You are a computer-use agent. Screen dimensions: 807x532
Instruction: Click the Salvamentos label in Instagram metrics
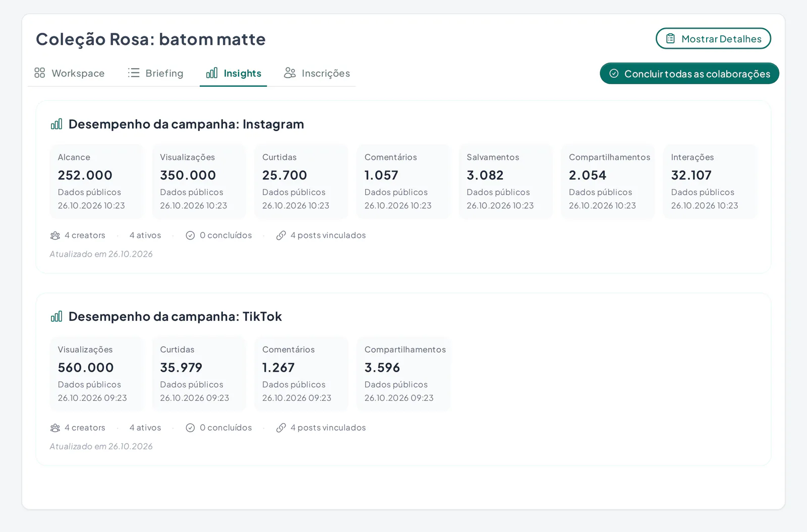493,157
